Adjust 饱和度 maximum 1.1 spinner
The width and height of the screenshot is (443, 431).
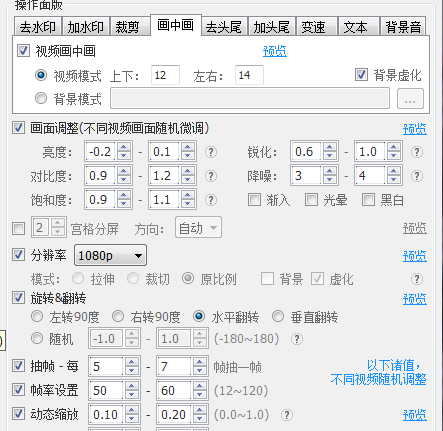pos(188,200)
